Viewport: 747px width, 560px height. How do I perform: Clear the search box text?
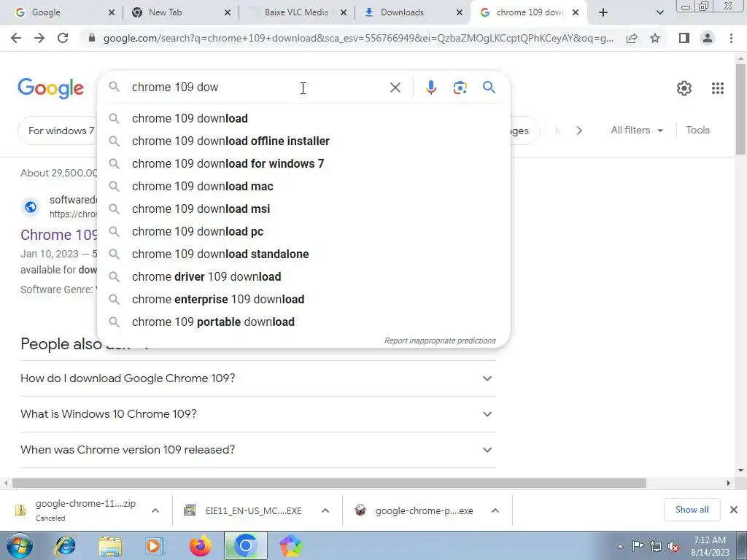click(395, 87)
